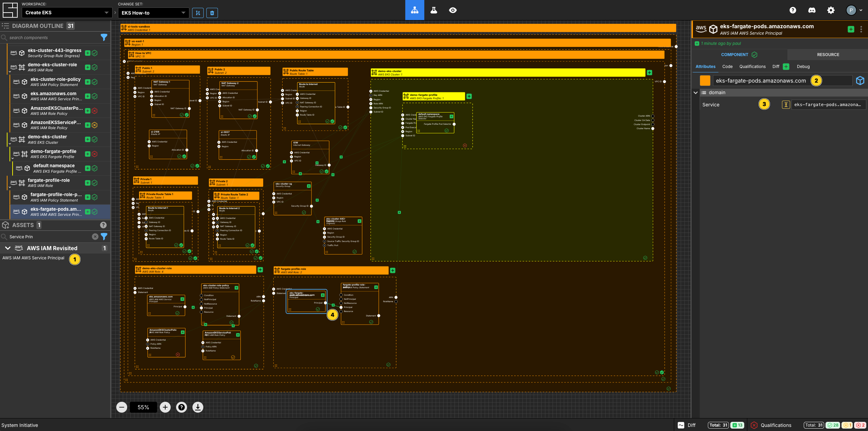Click failed qualification icon on AmazonEKSClusterPo row
Viewport: 868px width, 431px height.
pos(95,111)
